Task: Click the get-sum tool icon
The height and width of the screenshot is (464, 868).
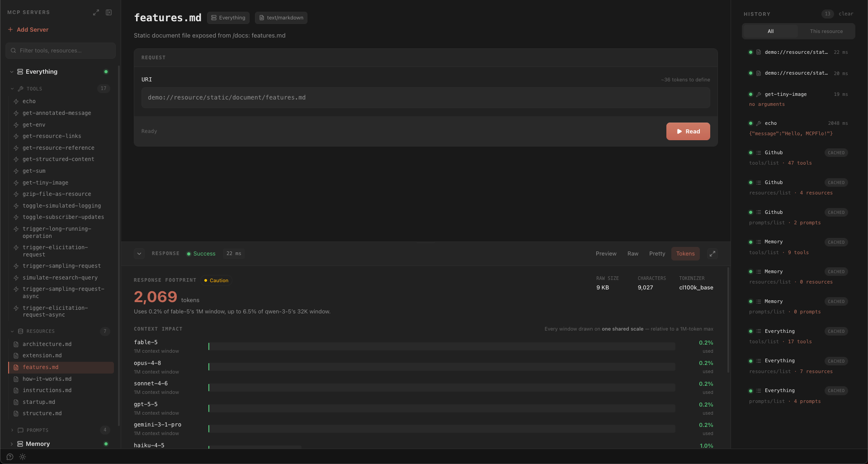Action: coord(16,171)
